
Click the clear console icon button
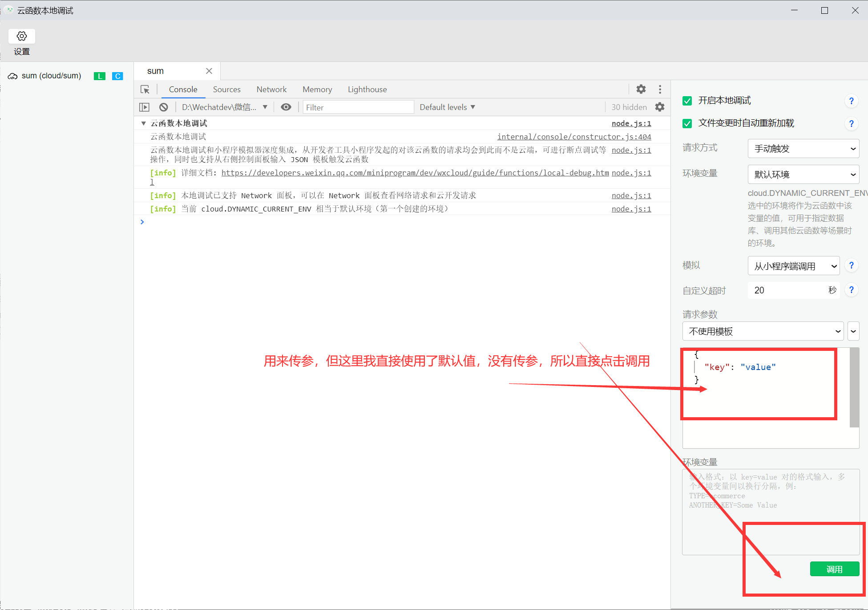click(165, 107)
